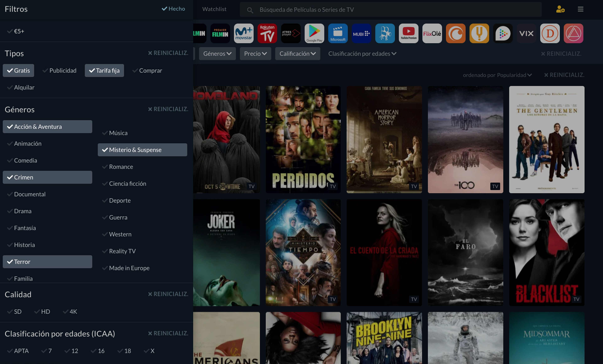Viewport: 603px width, 364px height.
Task: Select the orange D provider icon
Action: (550, 33)
